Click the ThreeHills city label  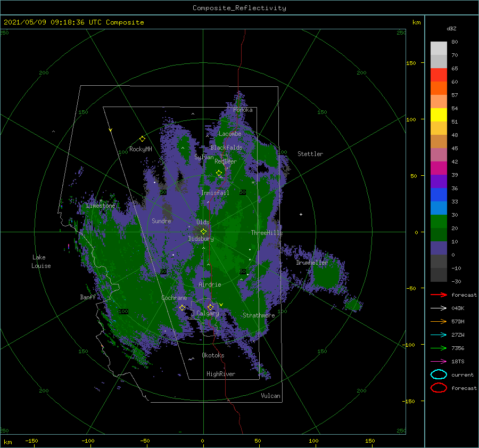[x=267, y=233]
